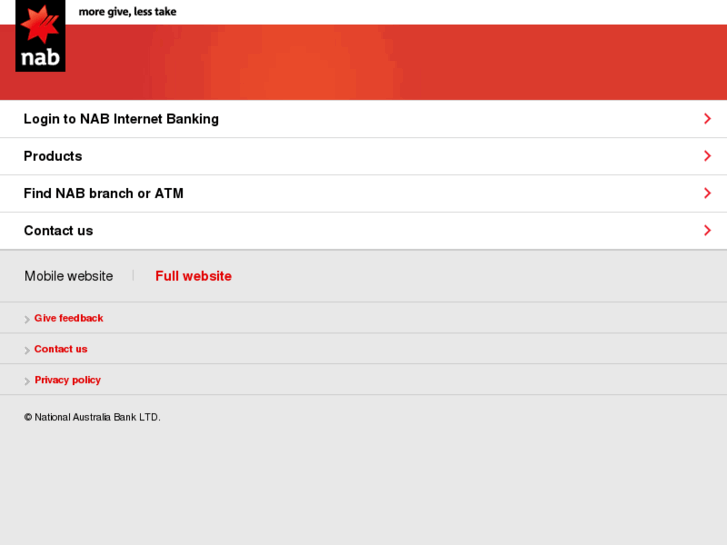Click the 'more give, less take' tagline
Viewport: 727px width, 545px height.
(128, 12)
